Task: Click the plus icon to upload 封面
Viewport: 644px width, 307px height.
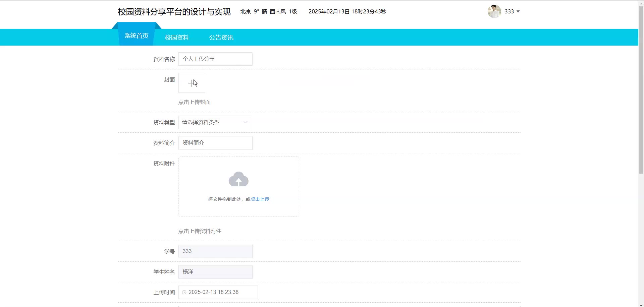Action: (192, 83)
